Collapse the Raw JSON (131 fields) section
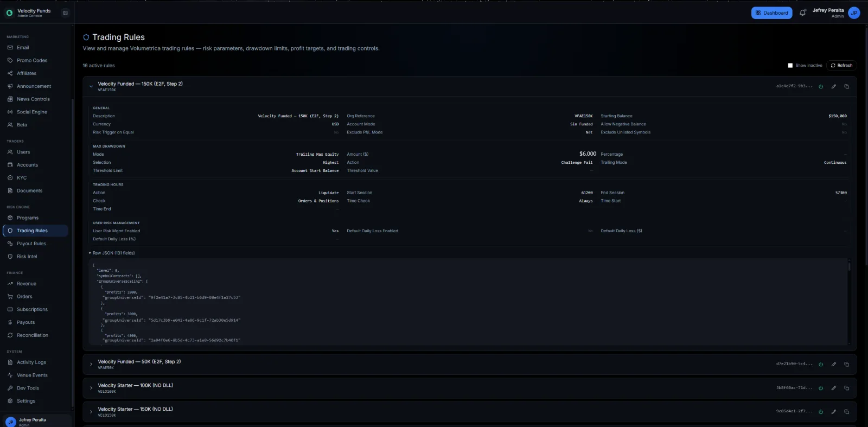 pos(112,253)
